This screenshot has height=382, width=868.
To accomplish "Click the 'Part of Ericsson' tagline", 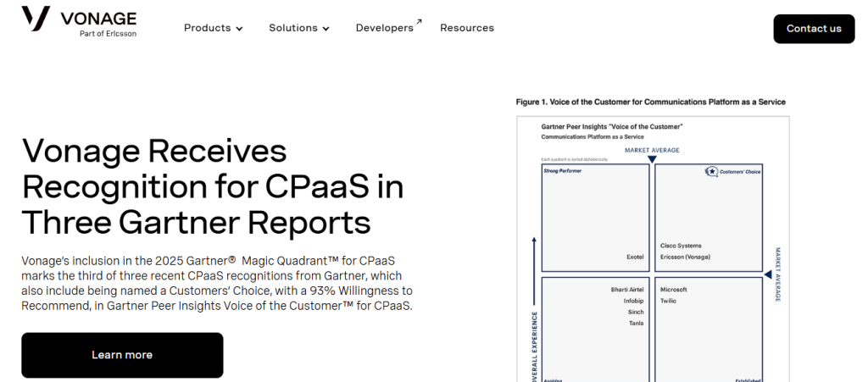I will [x=108, y=34].
